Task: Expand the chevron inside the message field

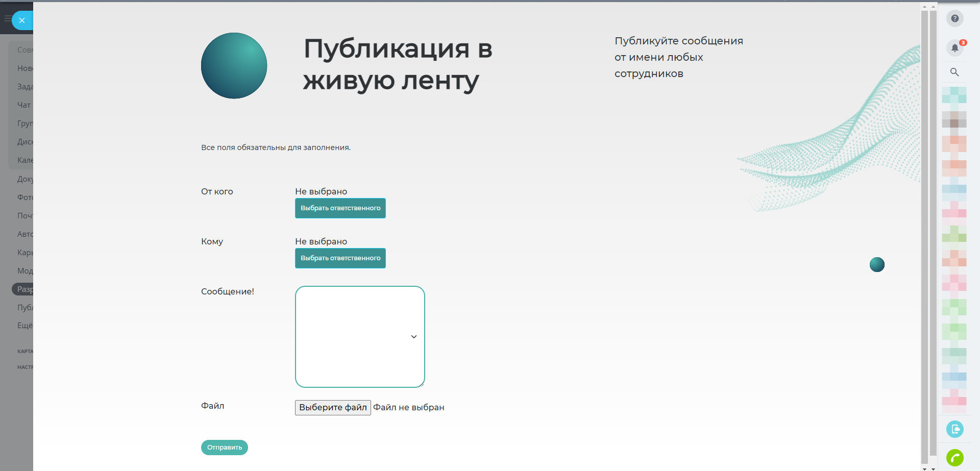Action: coord(414,337)
